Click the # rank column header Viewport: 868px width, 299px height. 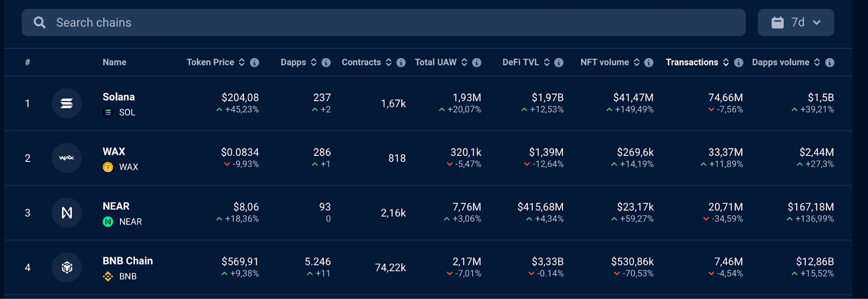tap(28, 62)
